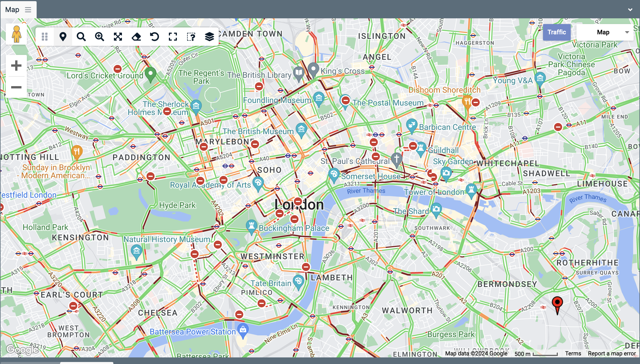Open the Map type dropdown
The width and height of the screenshot is (640, 364).
605,32
